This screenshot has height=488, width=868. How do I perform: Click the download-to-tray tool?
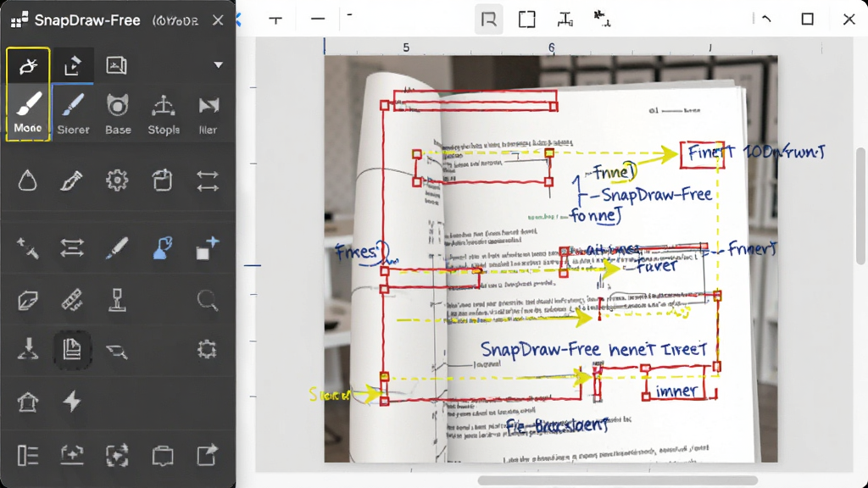pos(28,349)
